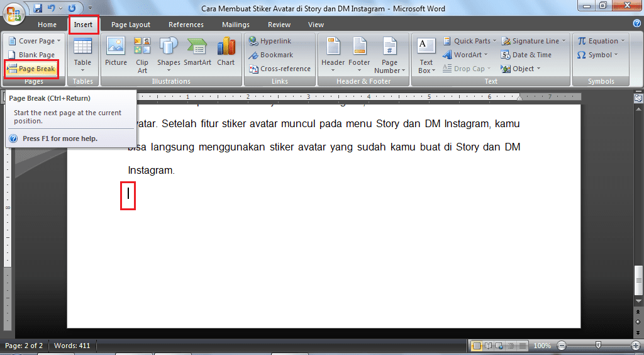Place cursor after the word Instagram
Image resolution: width=644 pixels, height=355 pixels.
175,170
